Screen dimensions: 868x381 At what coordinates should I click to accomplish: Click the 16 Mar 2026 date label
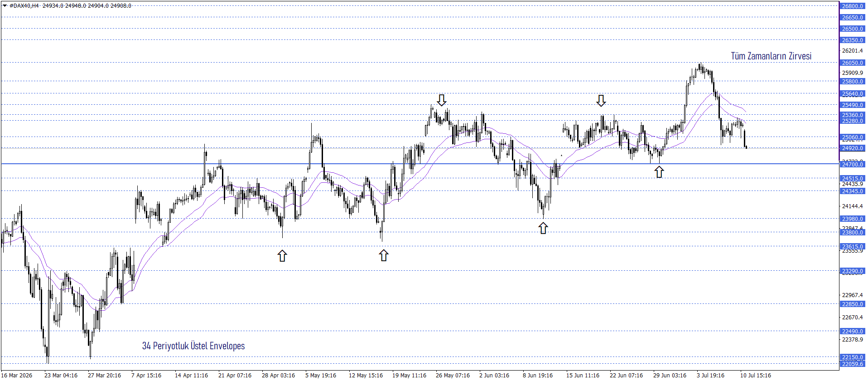pyautogui.click(x=17, y=376)
